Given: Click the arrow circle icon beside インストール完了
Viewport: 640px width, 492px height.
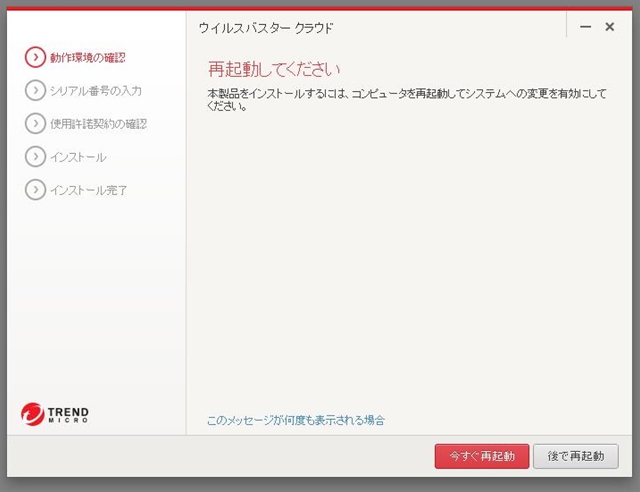Looking at the screenshot, I should coord(35,189).
